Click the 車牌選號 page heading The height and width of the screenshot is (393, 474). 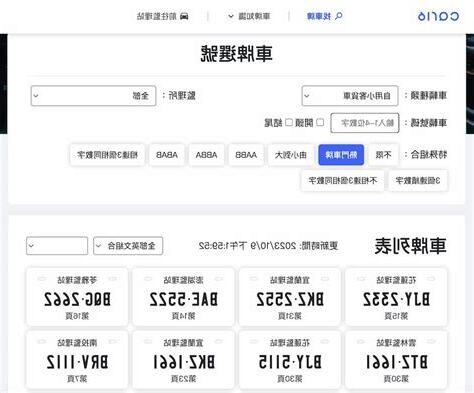click(237, 54)
